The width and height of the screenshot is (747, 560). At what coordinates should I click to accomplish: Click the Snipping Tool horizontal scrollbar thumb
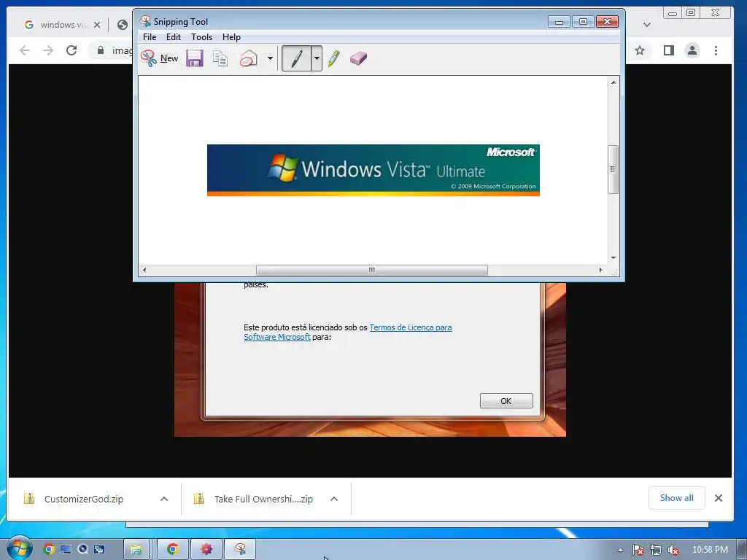pos(371,270)
